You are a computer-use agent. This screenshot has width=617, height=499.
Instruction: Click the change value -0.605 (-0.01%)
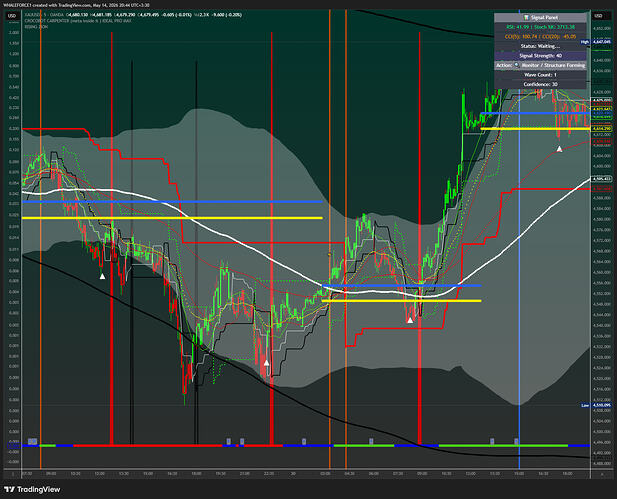coord(176,15)
